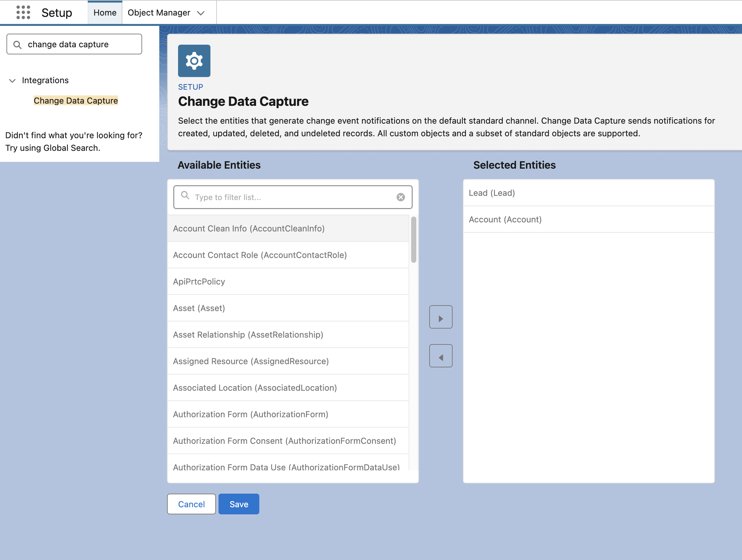Open the Object Manager tab dropdown chevron
This screenshot has height=560, width=742.
pyautogui.click(x=201, y=13)
